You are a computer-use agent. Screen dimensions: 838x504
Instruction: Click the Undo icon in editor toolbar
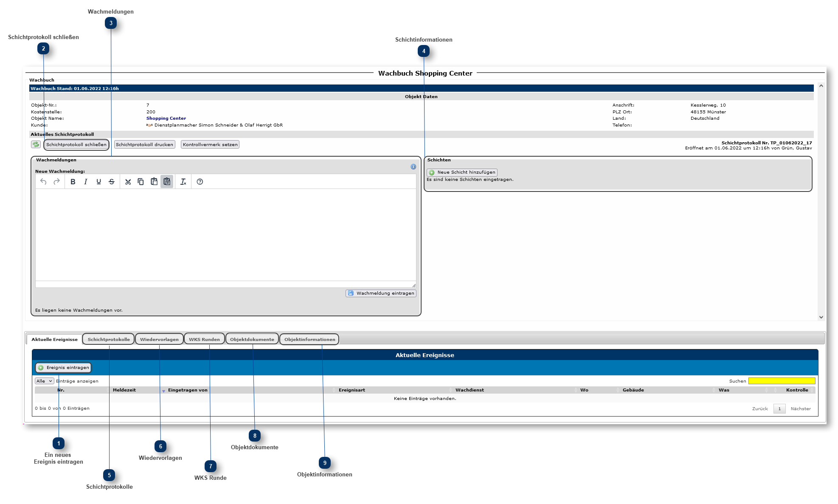[43, 182]
